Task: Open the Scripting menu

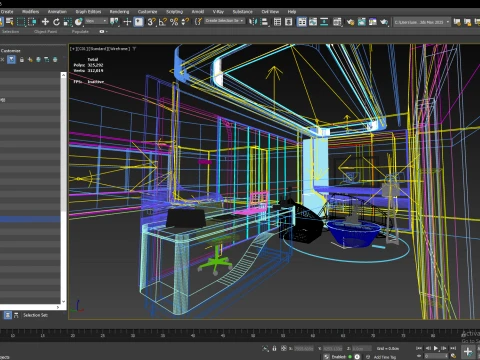Action: click(174, 12)
